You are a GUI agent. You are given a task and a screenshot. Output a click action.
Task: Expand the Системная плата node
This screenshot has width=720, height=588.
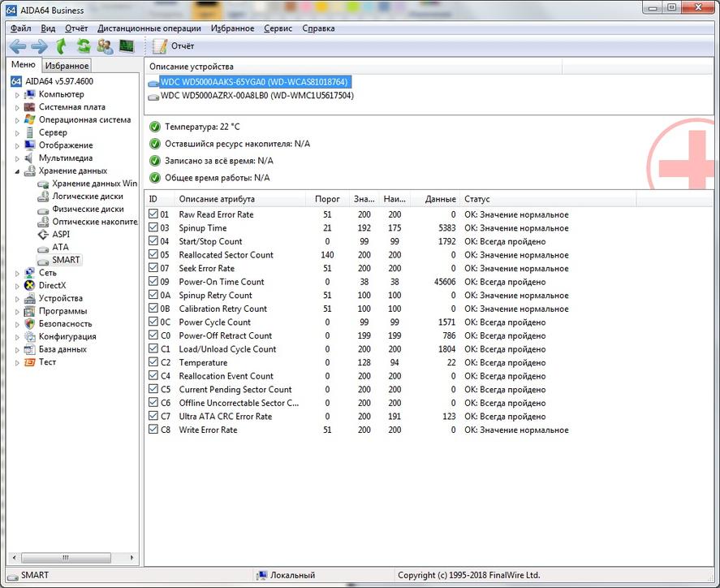click(17, 107)
